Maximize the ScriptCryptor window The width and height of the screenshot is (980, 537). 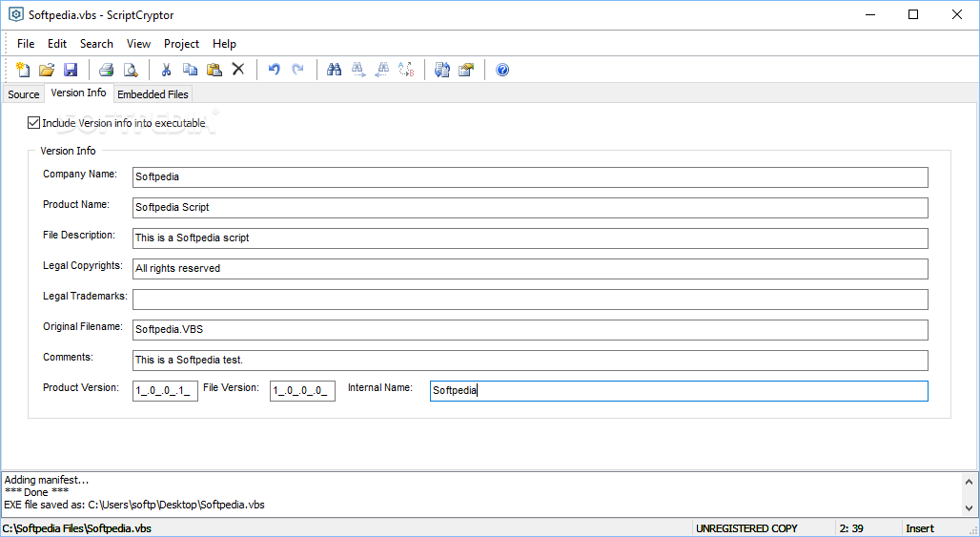pyautogui.click(x=913, y=14)
